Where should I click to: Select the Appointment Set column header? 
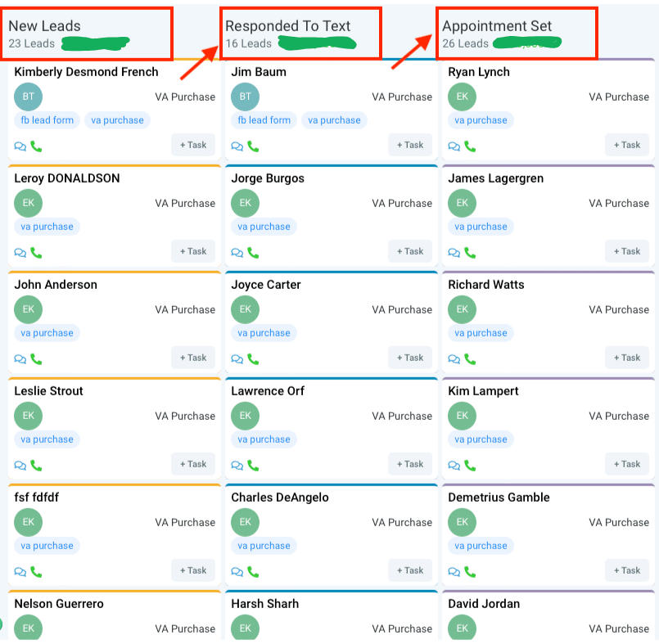[497, 26]
